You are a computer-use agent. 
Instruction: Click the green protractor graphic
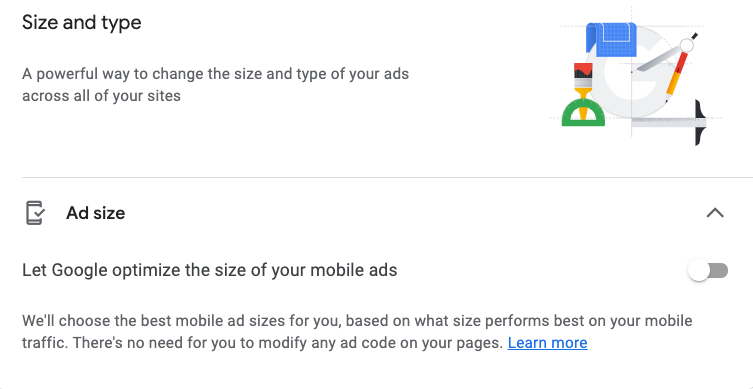coord(583,113)
